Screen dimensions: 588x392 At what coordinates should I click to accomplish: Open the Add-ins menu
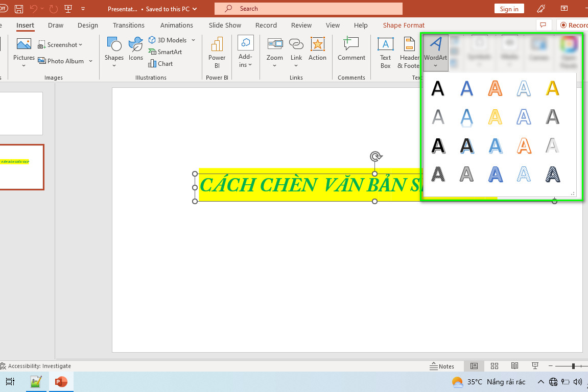pyautogui.click(x=245, y=53)
